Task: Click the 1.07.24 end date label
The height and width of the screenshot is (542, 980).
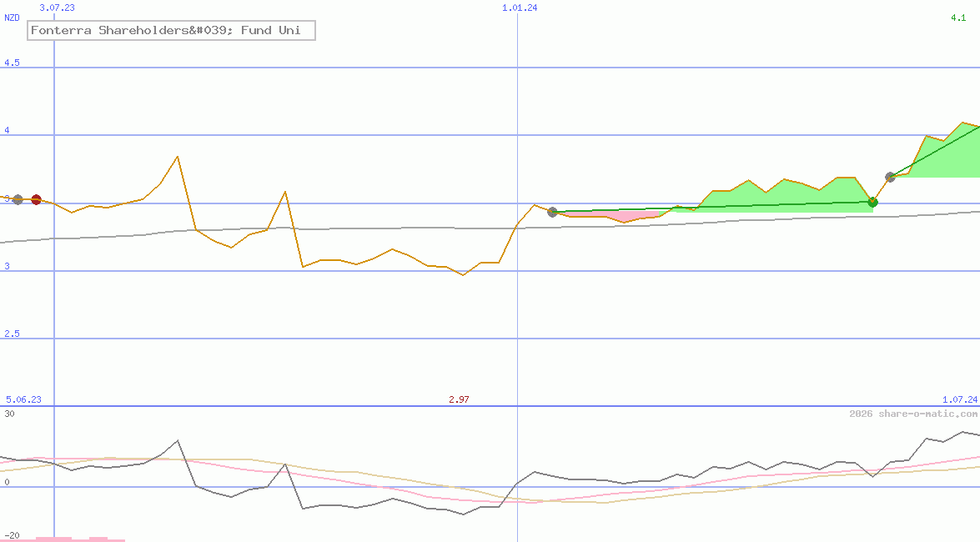Action: [x=960, y=399]
